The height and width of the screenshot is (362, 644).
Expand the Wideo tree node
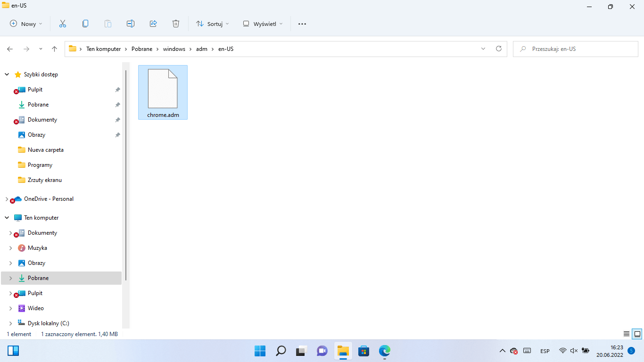(x=11, y=308)
